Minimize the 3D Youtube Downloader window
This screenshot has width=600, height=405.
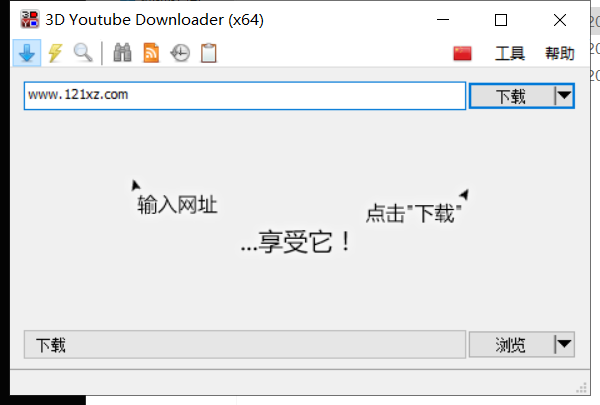[x=443, y=20]
